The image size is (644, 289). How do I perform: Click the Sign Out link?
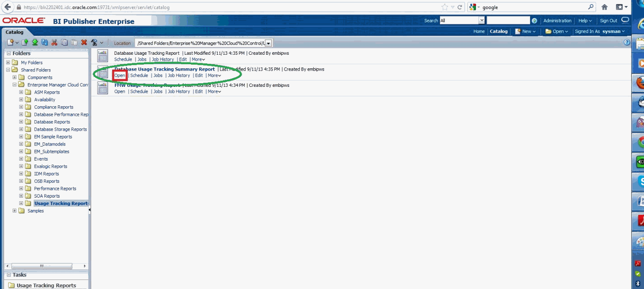[608, 21]
